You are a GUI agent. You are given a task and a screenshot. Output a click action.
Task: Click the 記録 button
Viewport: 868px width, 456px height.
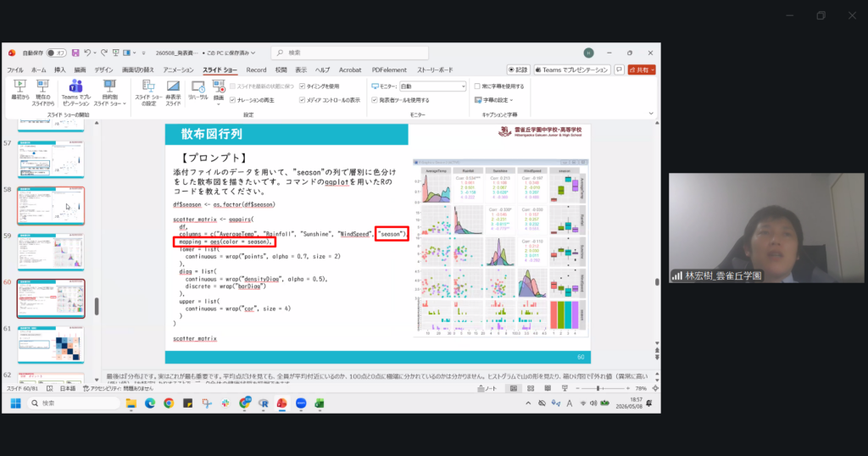coord(519,70)
